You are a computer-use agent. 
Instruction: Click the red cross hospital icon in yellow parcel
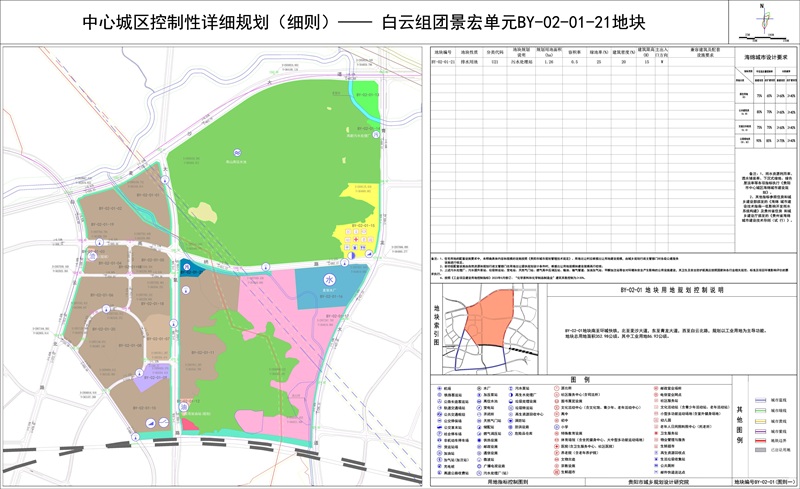(356, 239)
